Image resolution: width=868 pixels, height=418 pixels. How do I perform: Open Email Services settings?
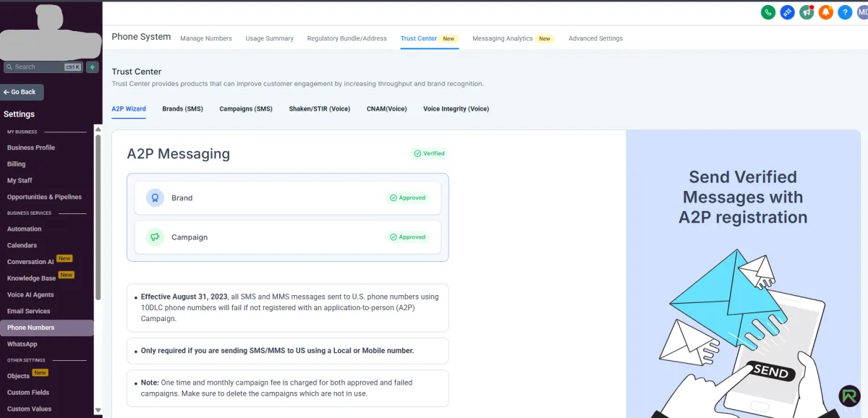pyautogui.click(x=29, y=311)
